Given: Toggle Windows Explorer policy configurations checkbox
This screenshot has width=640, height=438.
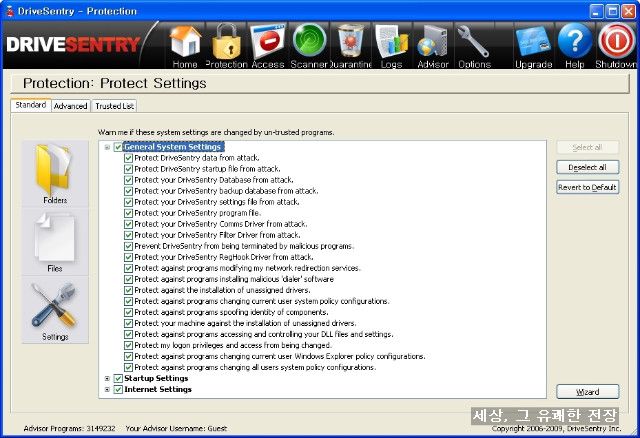Looking at the screenshot, I should coord(128,356).
